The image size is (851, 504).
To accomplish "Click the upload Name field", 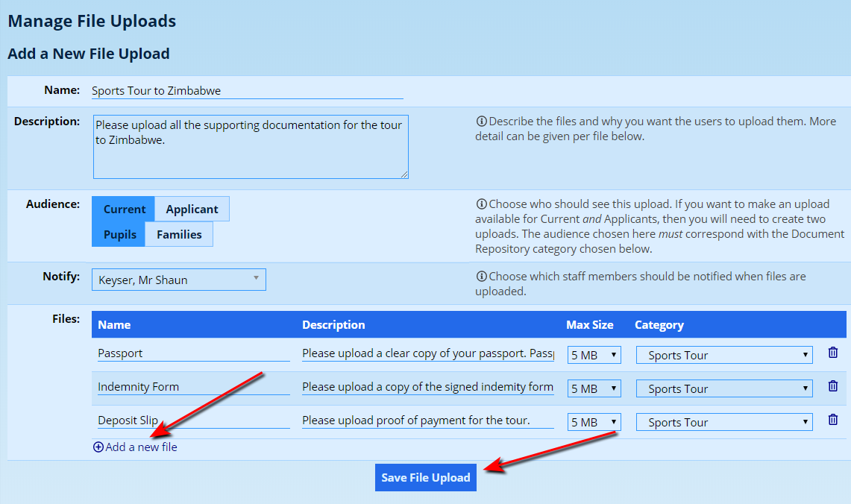I will 247,91.
